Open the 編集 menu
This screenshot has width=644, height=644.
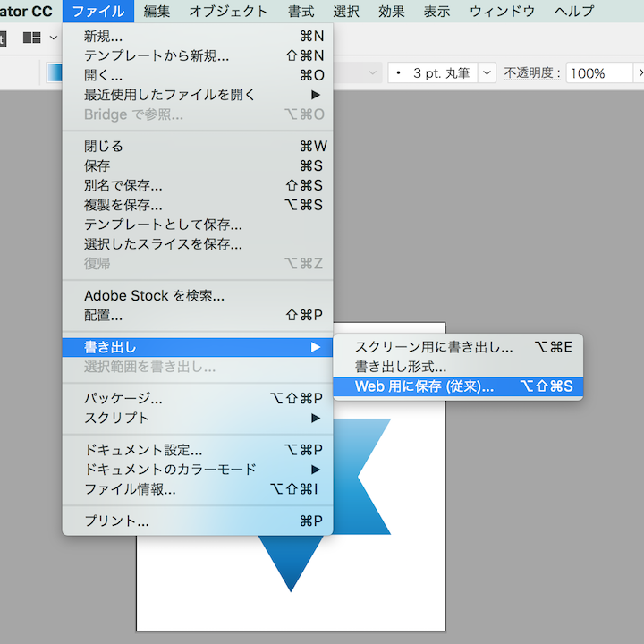[x=157, y=11]
